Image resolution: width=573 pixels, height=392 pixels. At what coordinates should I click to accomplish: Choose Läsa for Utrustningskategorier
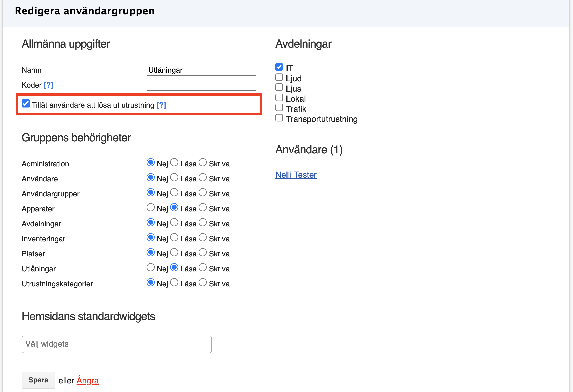(174, 282)
